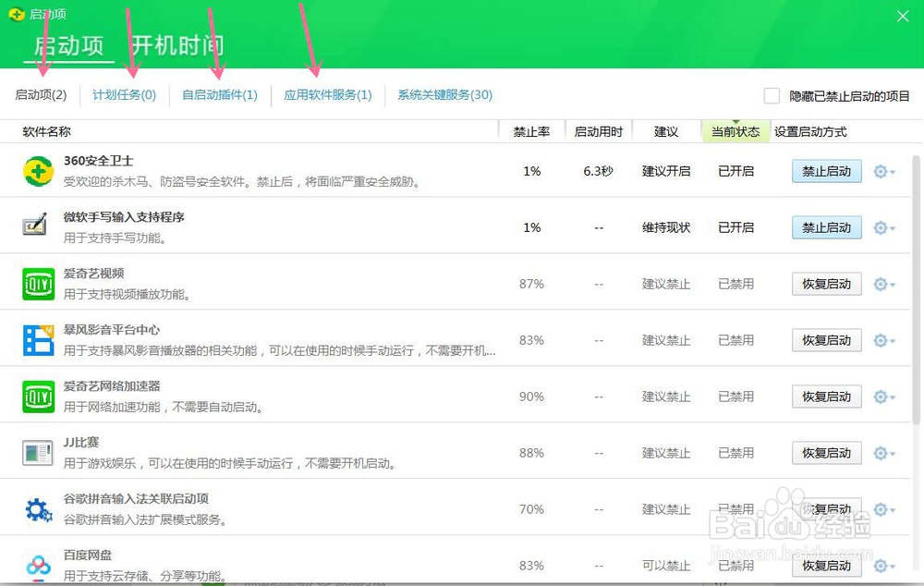This screenshot has height=586, width=924.
Task: Click the 87% 禁止率 value
Action: [x=531, y=284]
